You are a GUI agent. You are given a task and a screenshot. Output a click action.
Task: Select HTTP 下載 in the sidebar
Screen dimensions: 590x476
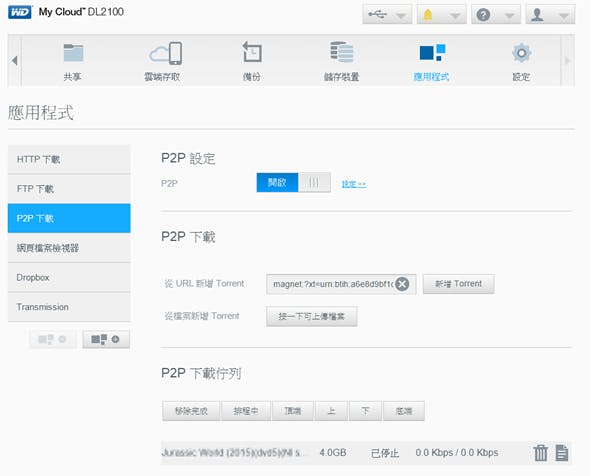point(69,159)
